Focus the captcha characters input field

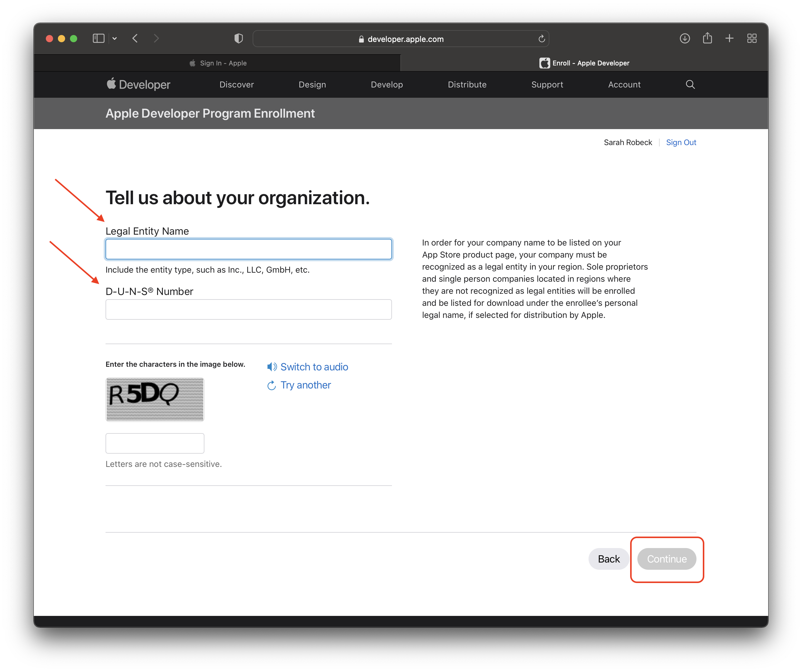tap(155, 443)
